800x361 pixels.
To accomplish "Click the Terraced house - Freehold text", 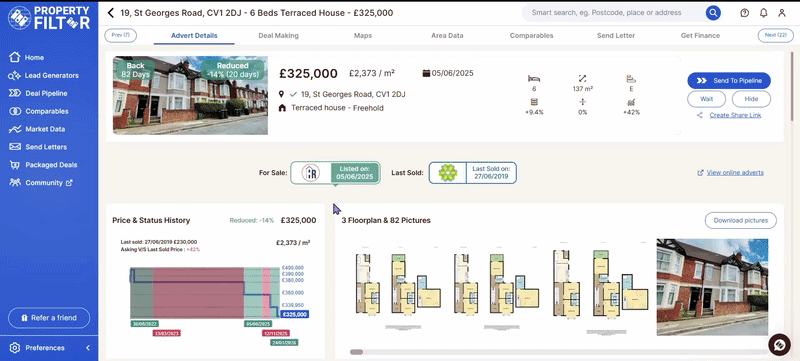I will [x=337, y=108].
